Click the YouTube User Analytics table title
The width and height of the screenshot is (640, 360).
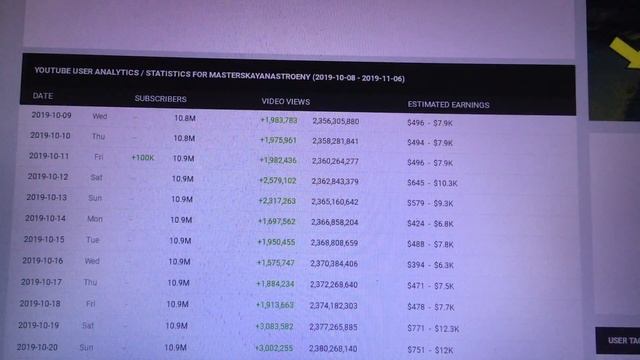click(220, 74)
